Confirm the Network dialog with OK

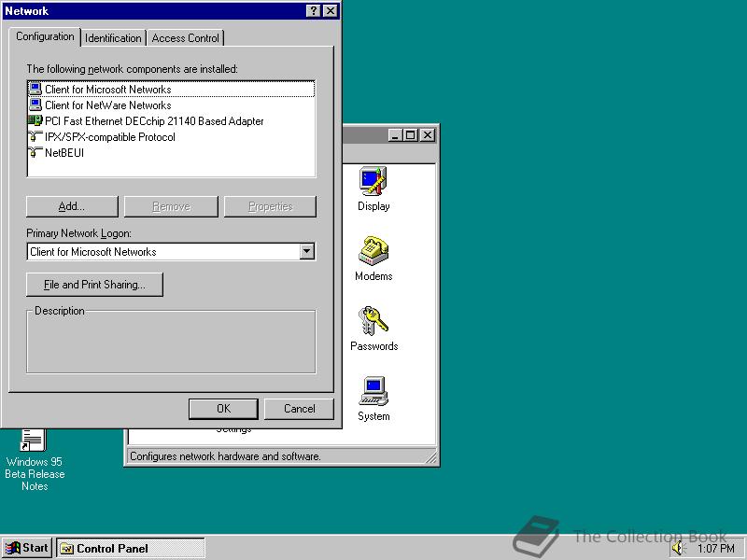(223, 409)
